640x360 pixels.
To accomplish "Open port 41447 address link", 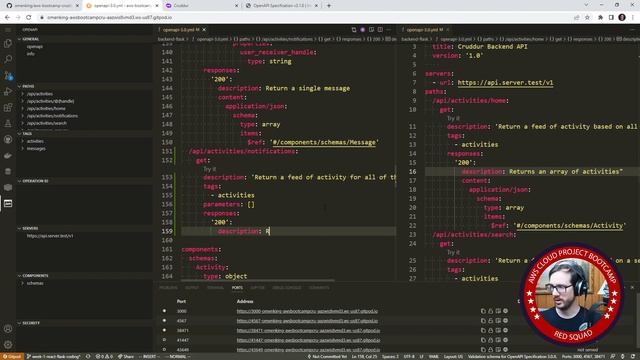I will click(x=308, y=340).
